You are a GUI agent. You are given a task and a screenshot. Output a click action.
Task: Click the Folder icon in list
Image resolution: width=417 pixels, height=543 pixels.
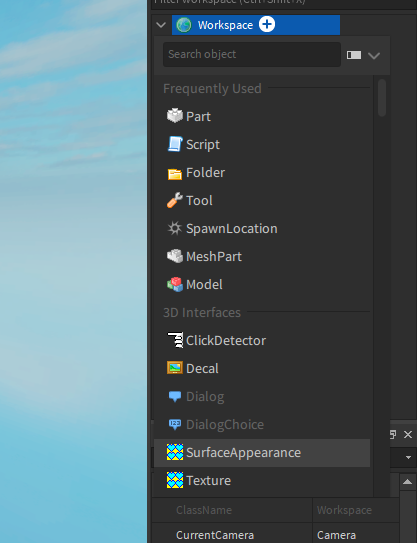pos(175,174)
